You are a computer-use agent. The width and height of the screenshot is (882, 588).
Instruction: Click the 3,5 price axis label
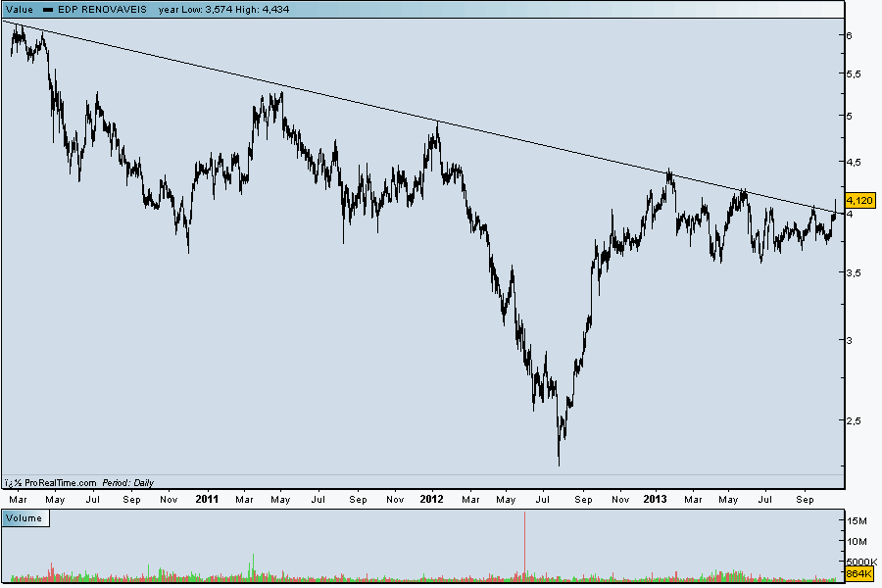click(854, 273)
